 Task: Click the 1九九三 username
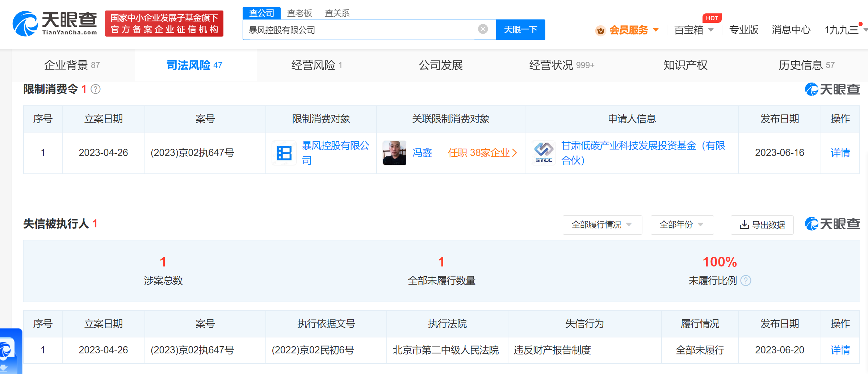[842, 30]
